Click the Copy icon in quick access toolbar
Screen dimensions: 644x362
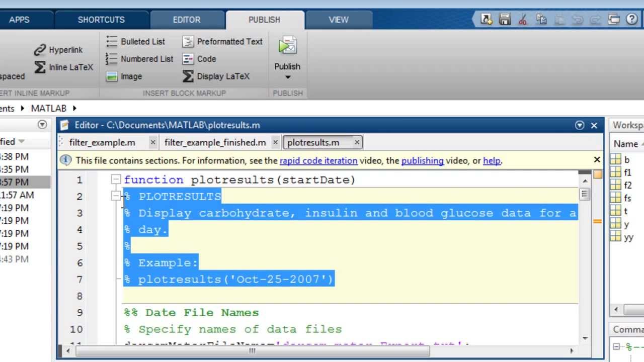tap(541, 19)
